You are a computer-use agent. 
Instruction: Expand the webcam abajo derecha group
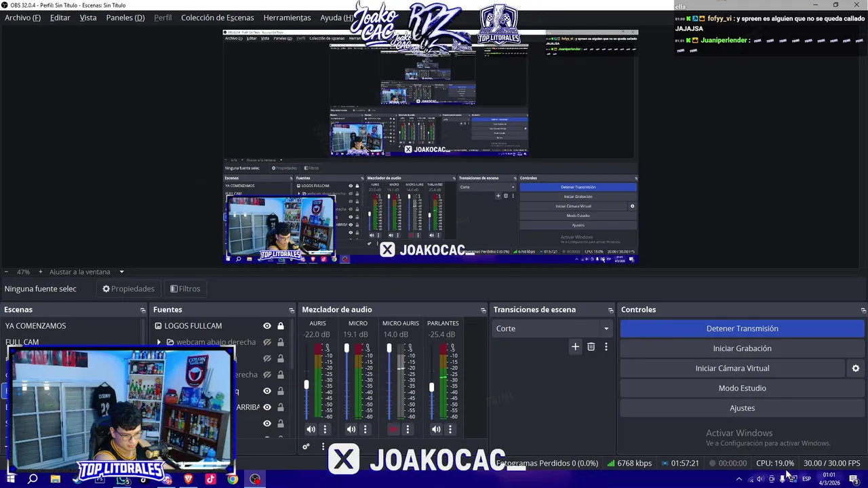click(159, 342)
